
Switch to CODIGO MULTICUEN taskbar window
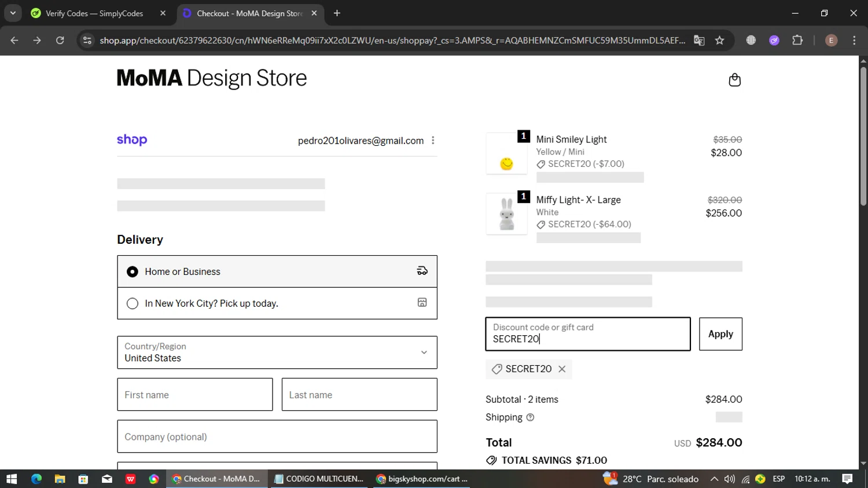[x=319, y=479]
